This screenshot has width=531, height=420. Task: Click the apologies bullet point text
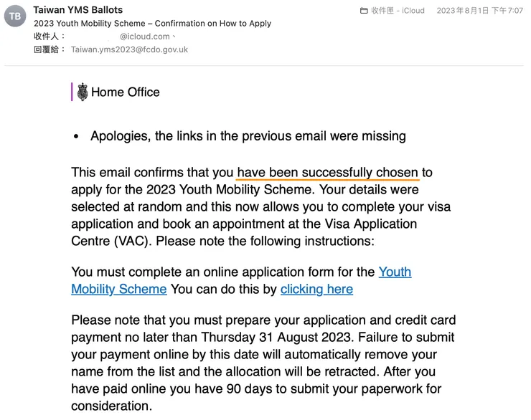click(x=248, y=136)
